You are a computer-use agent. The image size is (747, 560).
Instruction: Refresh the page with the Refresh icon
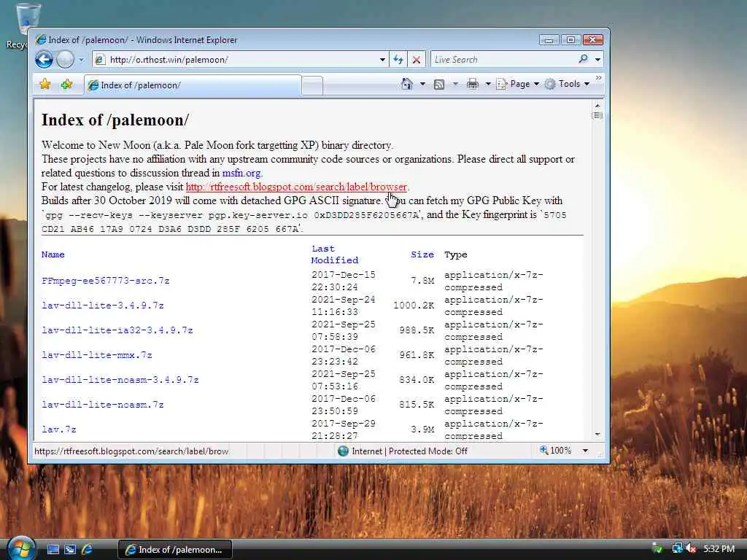pos(398,60)
